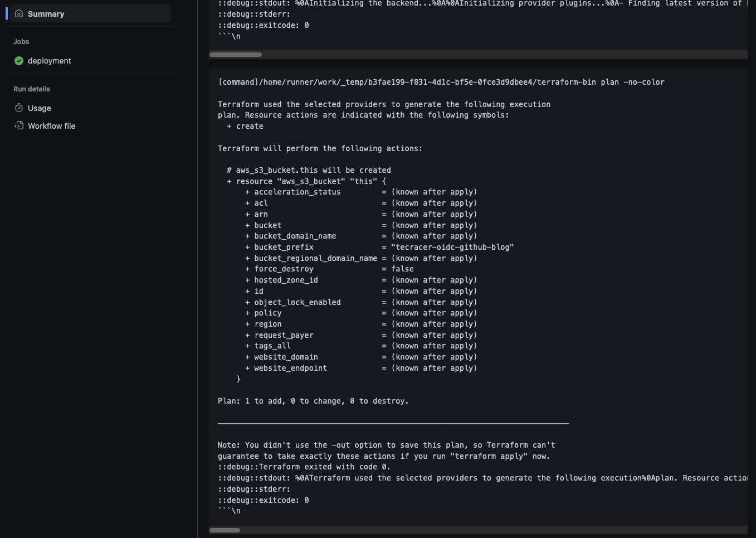Click the Jobs section heading
Image resolution: width=756 pixels, height=538 pixels.
point(21,42)
